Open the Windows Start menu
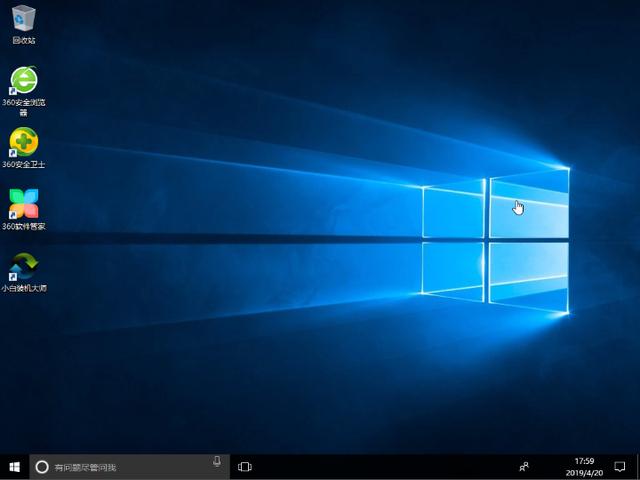Viewport: 640px width, 480px height. (15, 466)
